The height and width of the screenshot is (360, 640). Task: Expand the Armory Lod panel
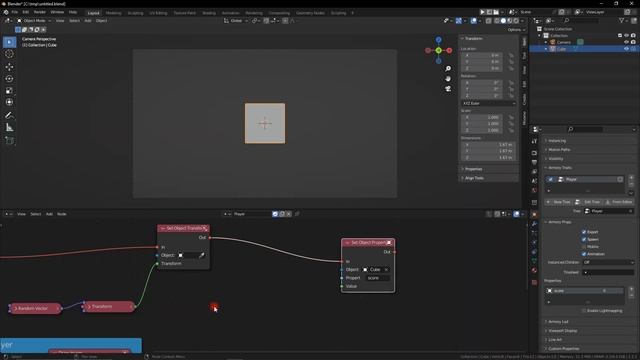coord(558,322)
